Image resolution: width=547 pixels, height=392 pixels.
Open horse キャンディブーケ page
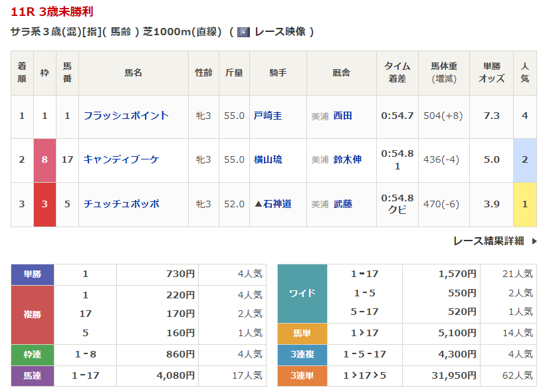click(122, 159)
